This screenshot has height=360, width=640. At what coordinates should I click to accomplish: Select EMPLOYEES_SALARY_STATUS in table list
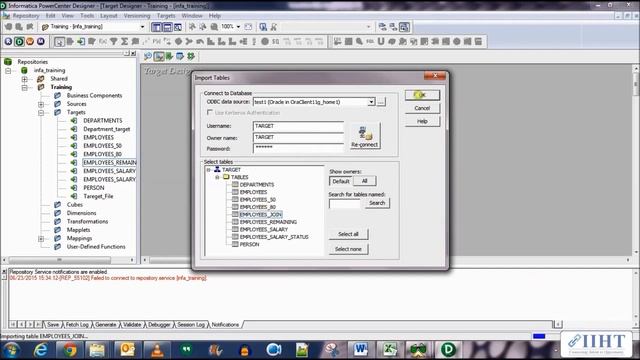pyautogui.click(x=274, y=237)
